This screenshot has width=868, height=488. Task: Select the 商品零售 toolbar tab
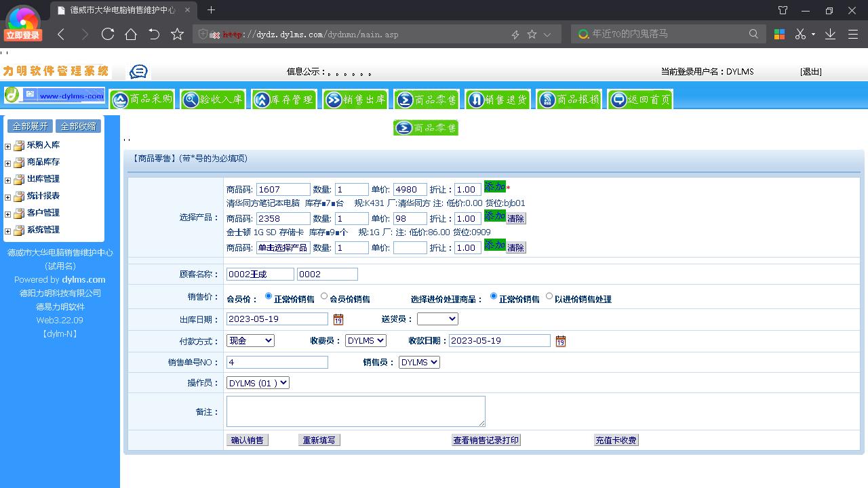427,99
